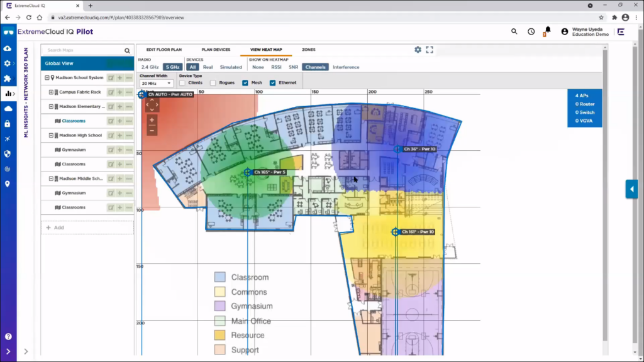
Task: Click the Resource legend color swatch
Action: pos(219,335)
